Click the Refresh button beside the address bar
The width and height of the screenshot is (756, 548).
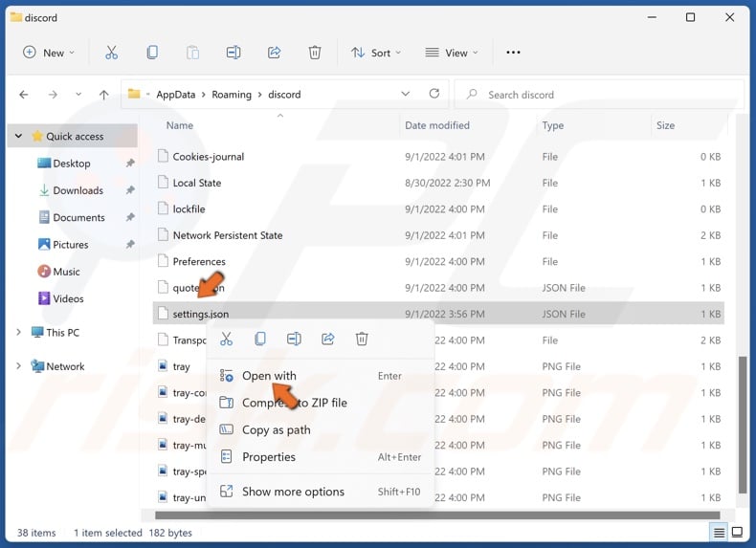pos(434,95)
